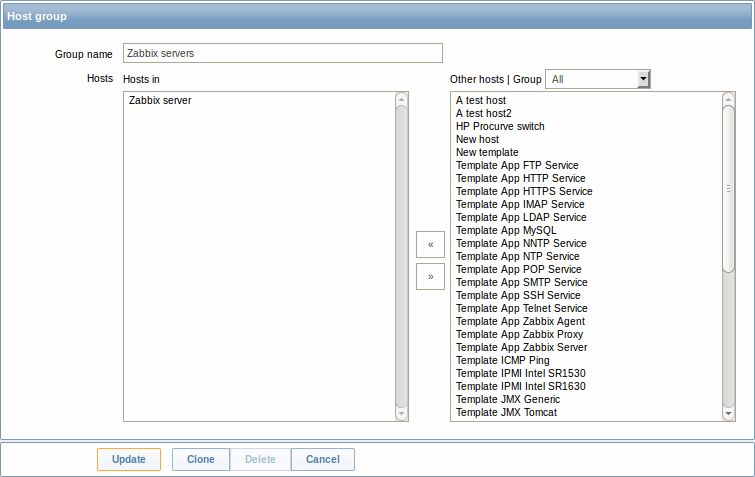
Task: Select 'Template App Zabbix Agent'
Action: click(520, 321)
